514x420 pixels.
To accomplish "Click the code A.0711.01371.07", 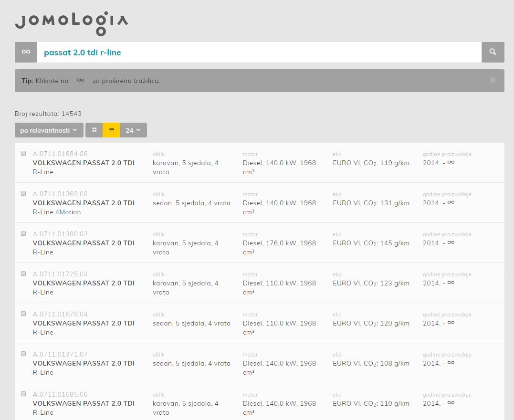I will coord(60,354).
